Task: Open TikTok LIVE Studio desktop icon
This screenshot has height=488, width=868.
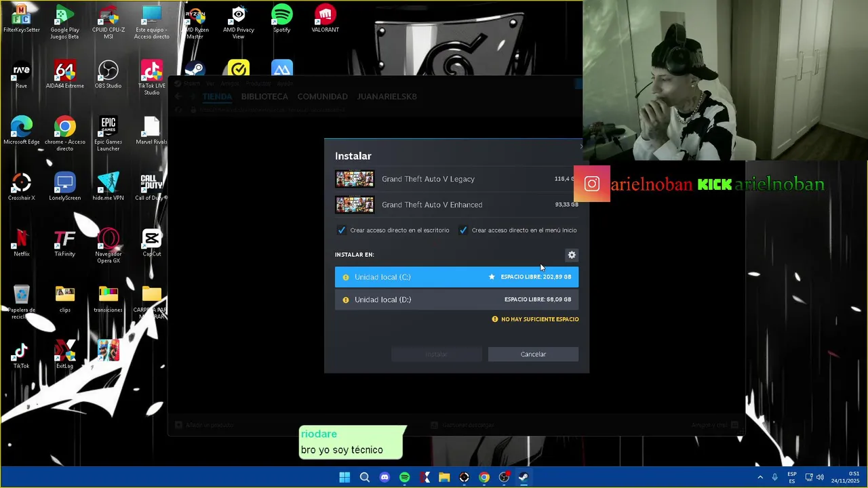Action: (x=152, y=78)
